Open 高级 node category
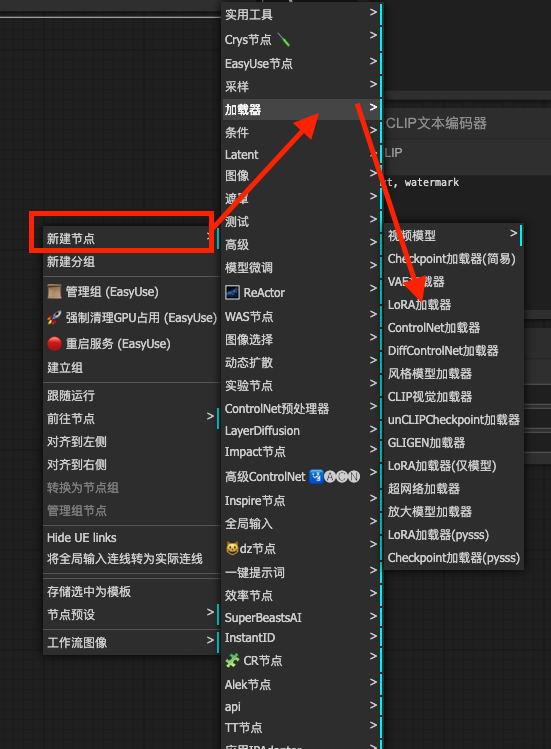The height and width of the screenshot is (749, 551). [x=302, y=245]
